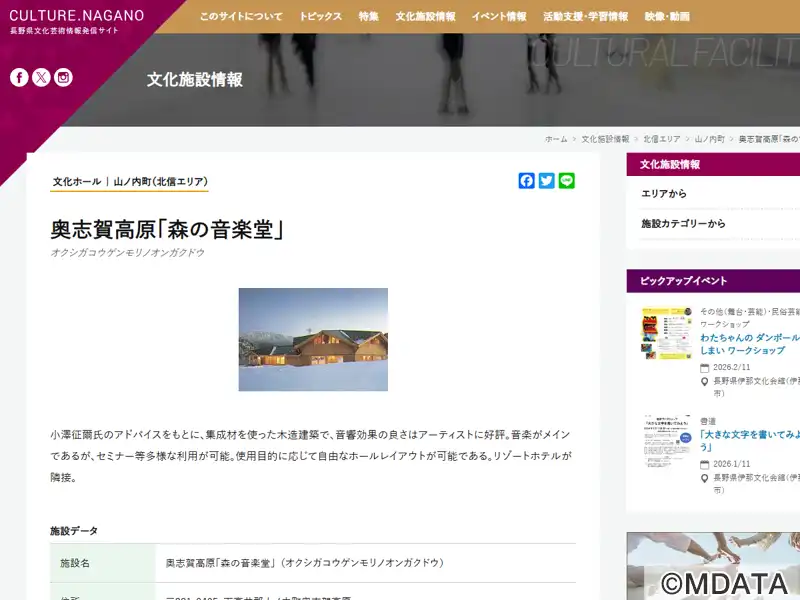This screenshot has height=600, width=800.
Task: Open the Instagram icon in the header
Action: 63,77
